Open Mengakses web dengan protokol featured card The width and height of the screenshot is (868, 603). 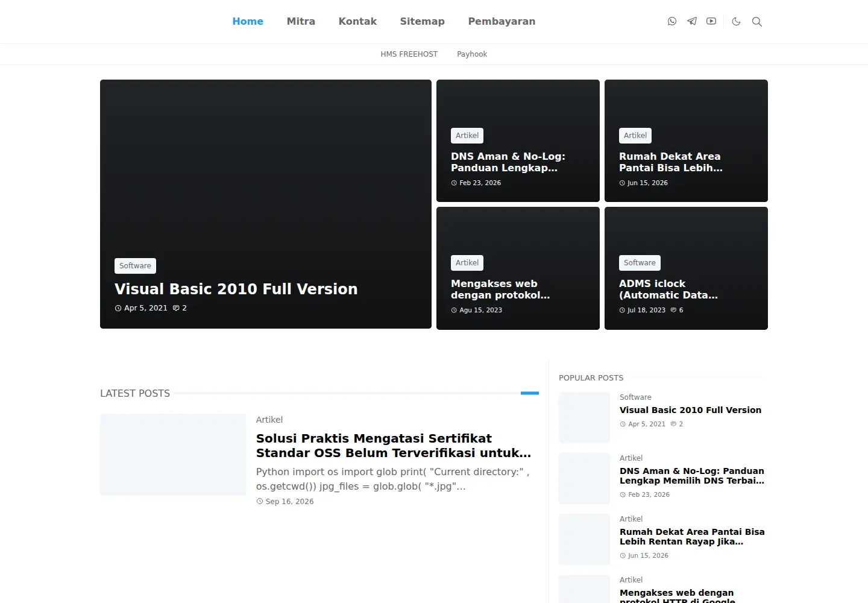click(x=500, y=289)
